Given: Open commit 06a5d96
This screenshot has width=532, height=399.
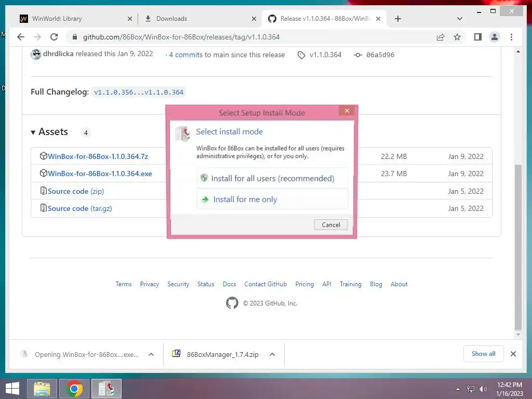Looking at the screenshot, I should (x=380, y=55).
